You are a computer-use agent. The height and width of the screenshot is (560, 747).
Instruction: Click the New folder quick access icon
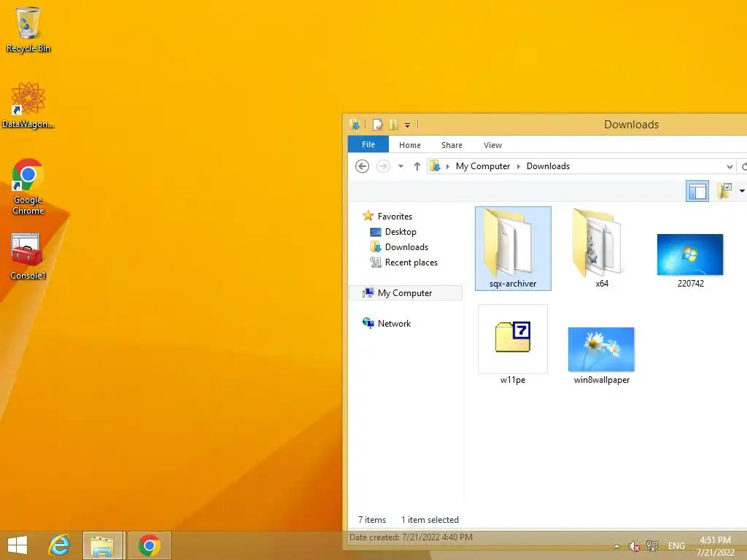coord(393,125)
